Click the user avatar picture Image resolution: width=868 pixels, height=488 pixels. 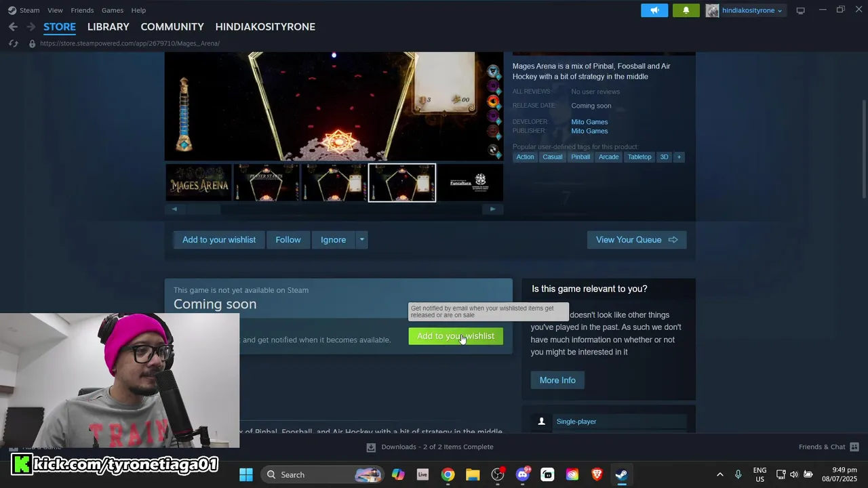[712, 10]
